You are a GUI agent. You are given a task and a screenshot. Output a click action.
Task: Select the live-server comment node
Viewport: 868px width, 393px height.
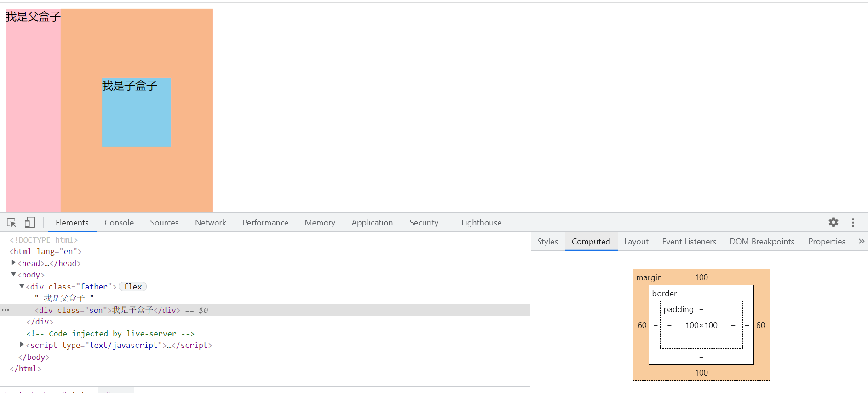[x=110, y=334]
